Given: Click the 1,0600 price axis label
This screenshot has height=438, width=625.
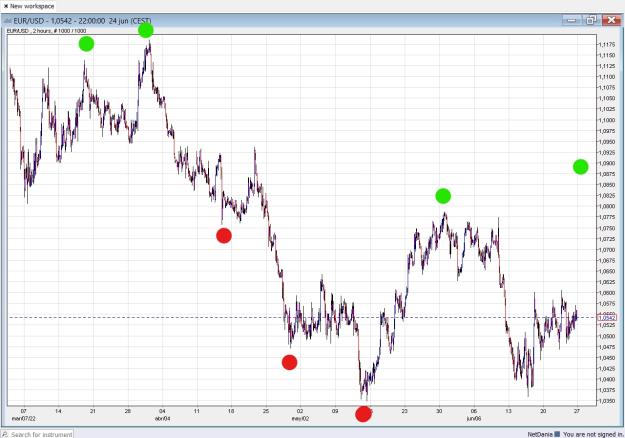Looking at the screenshot, I should (606, 293).
